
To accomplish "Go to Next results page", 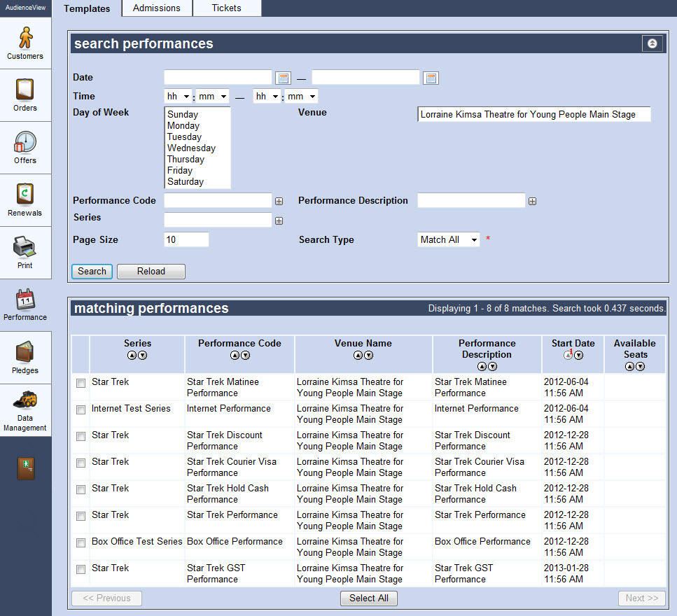I will click(x=642, y=598).
